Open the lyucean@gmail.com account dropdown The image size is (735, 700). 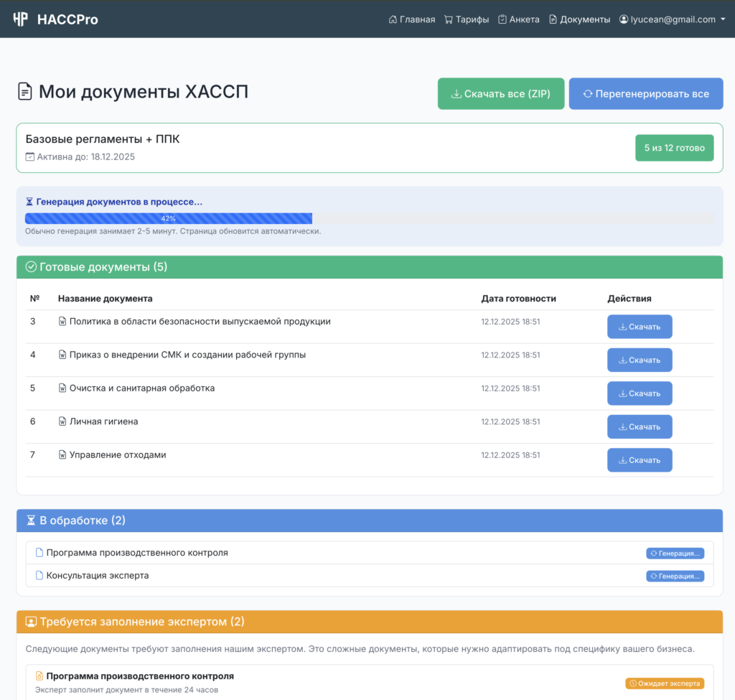672,19
